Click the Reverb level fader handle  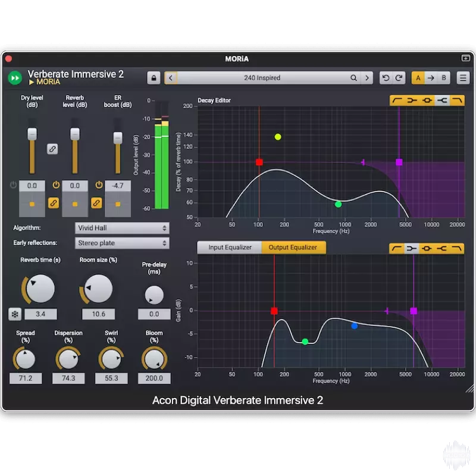[x=75, y=134]
